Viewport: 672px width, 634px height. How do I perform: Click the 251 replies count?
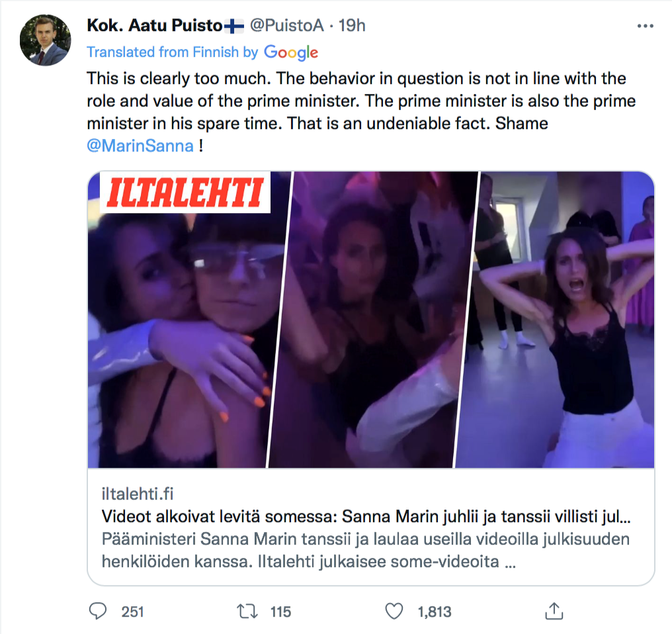click(133, 612)
